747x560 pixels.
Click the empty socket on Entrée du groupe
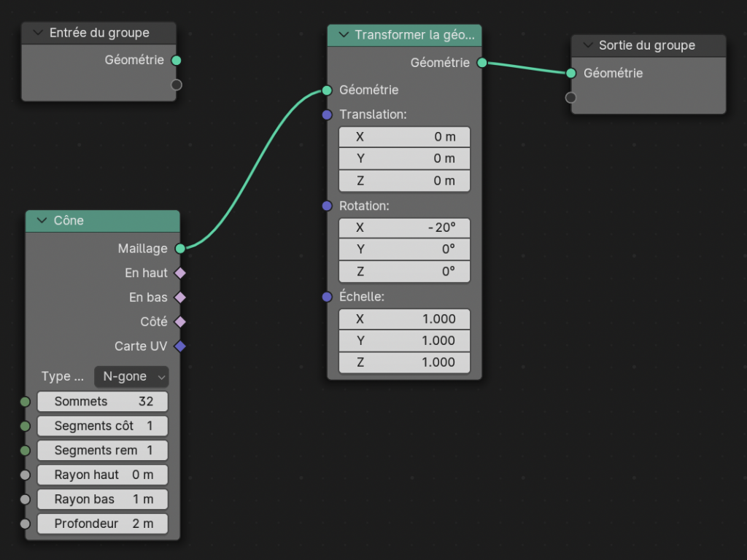(176, 85)
